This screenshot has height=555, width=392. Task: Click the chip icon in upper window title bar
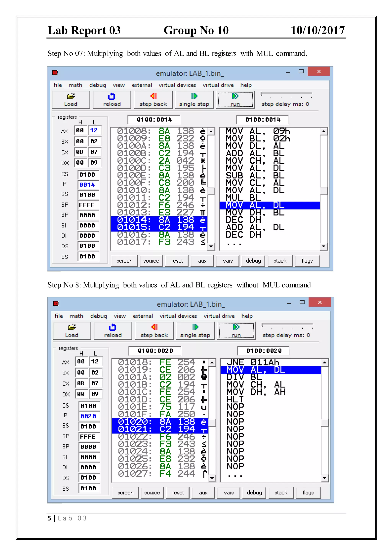coord(55,72)
